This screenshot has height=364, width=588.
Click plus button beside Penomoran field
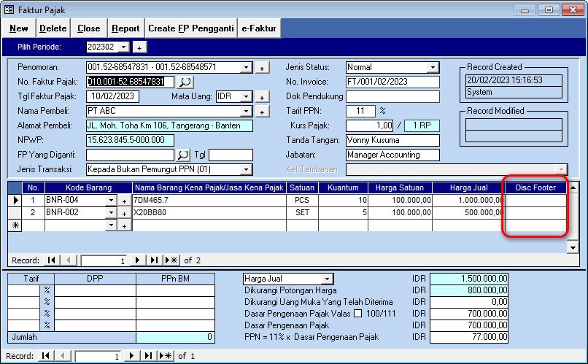tap(262, 68)
